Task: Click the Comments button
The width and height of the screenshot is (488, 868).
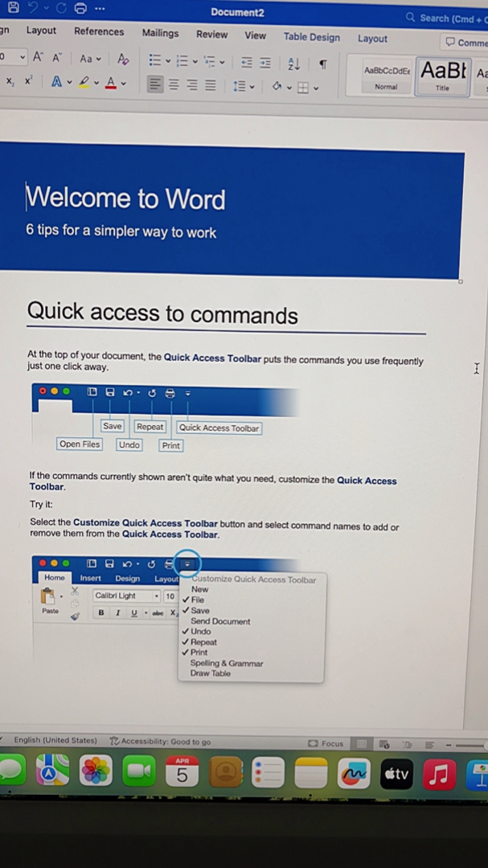Action: (464, 42)
